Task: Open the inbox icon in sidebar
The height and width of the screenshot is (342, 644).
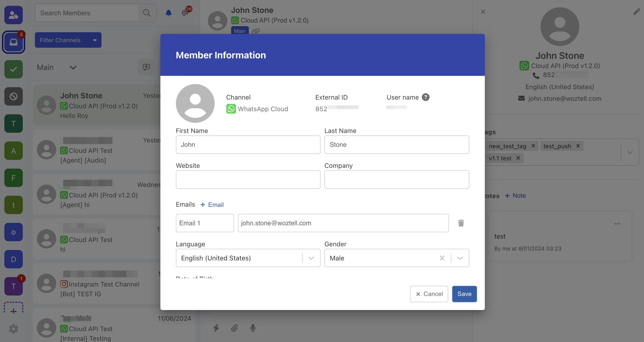Action: [x=14, y=42]
